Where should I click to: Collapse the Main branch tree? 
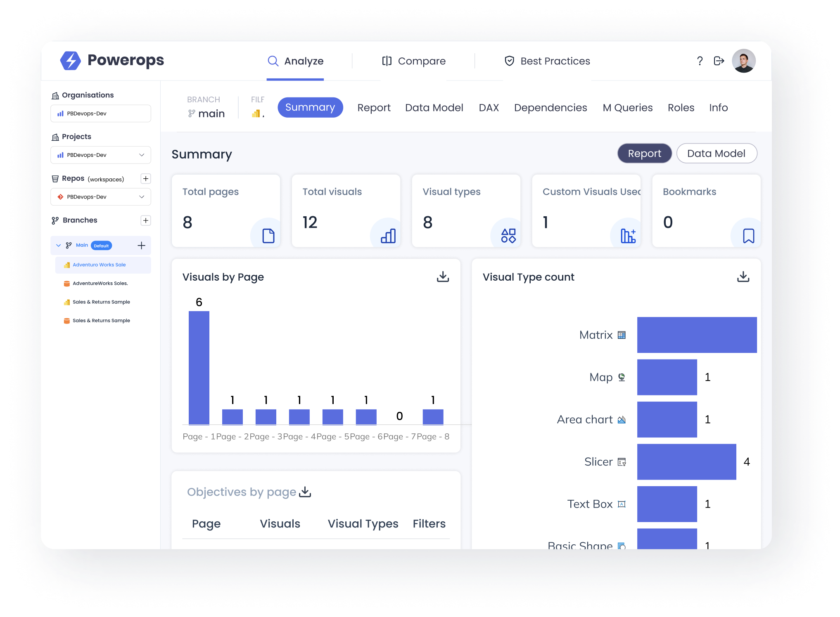pos(58,246)
